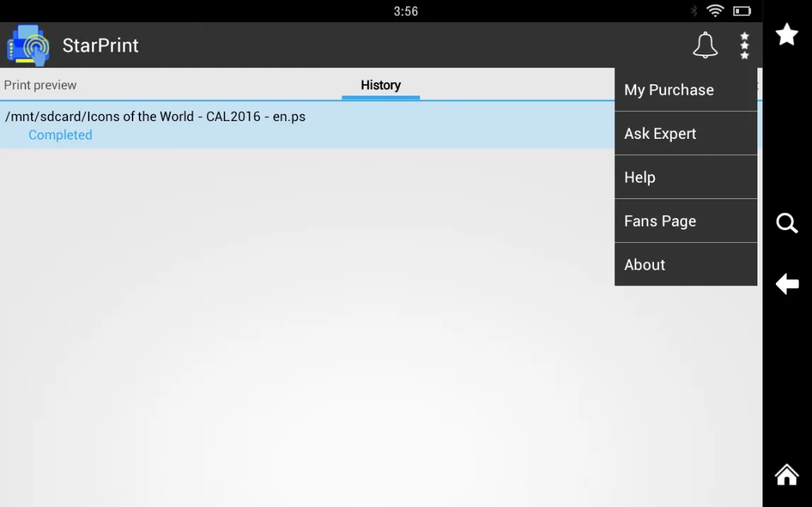Open My Purchase from the menu

pyautogui.click(x=669, y=90)
